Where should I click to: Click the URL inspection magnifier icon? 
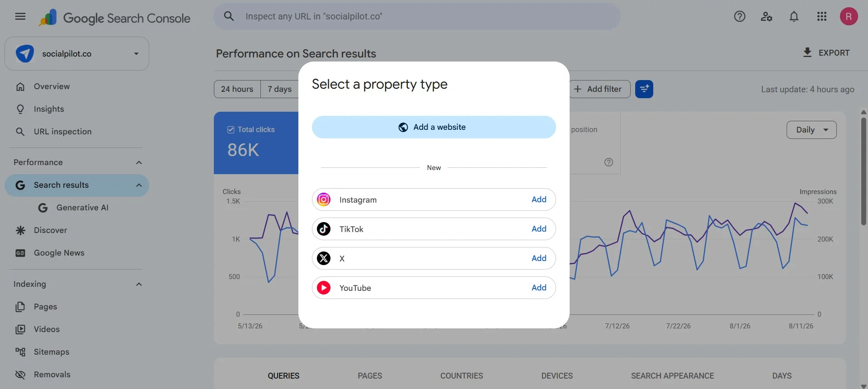pyautogui.click(x=20, y=132)
